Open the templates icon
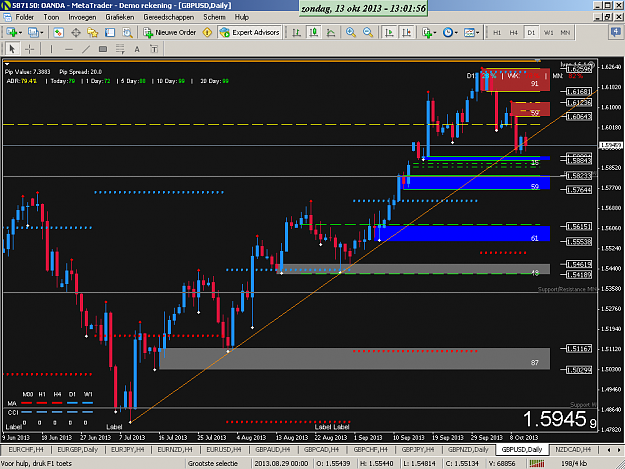625x469 pixels. [x=469, y=32]
